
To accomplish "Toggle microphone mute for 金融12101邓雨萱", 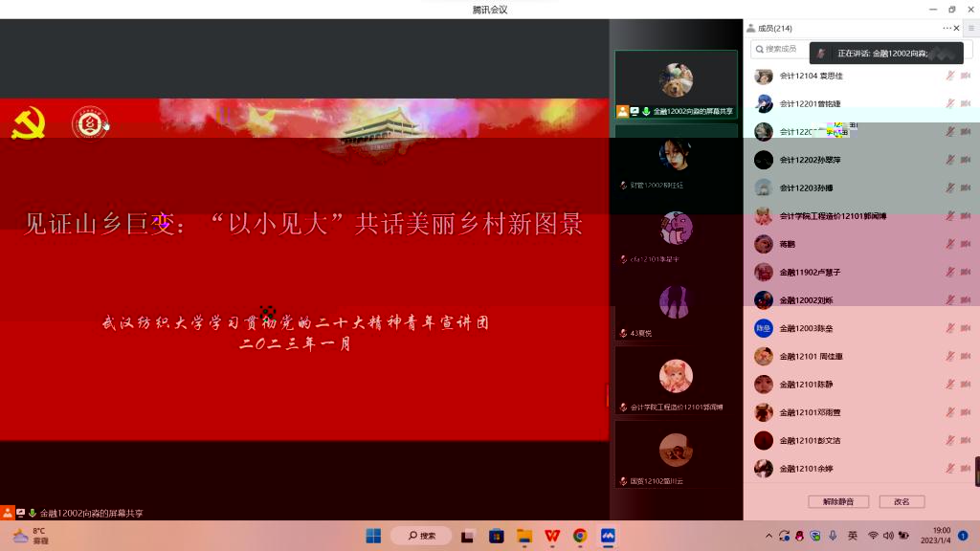I will pyautogui.click(x=950, y=412).
